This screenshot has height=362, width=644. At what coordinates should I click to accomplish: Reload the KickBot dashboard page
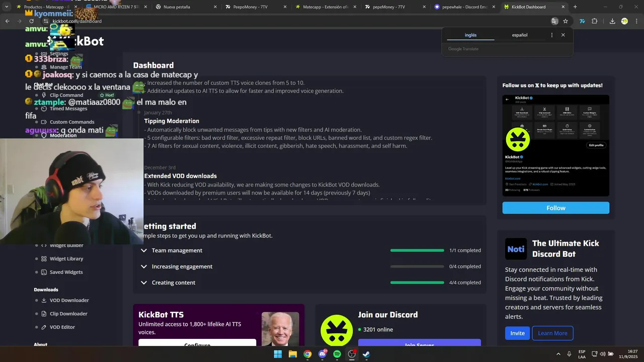(32, 21)
